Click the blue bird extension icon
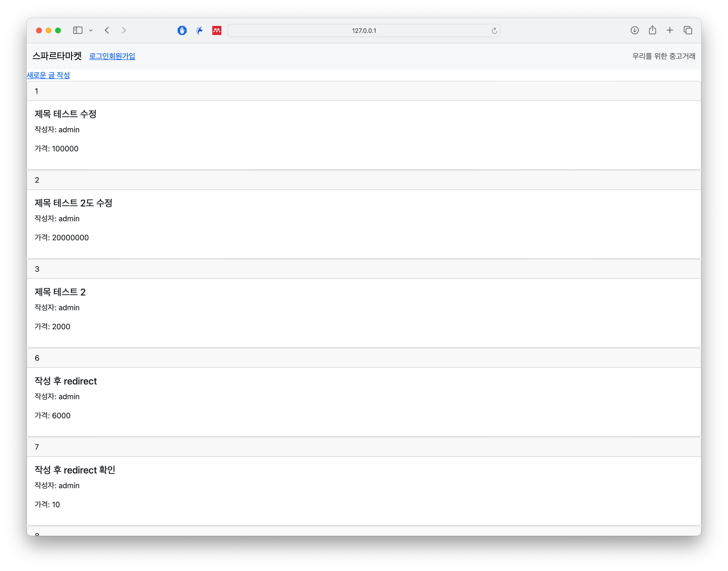Screen dimensions: 728x571 [x=199, y=30]
